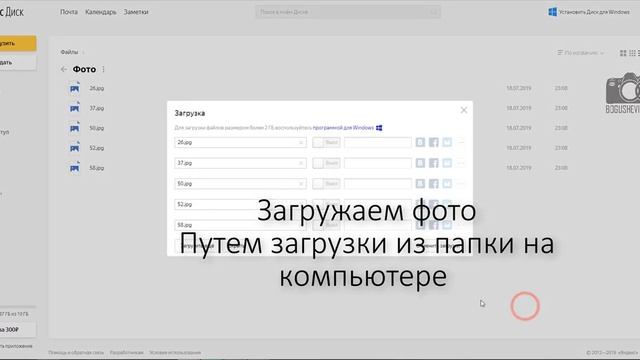640x360 pixels.
Task: Open the Условия использования footer link
Action: coord(175,352)
